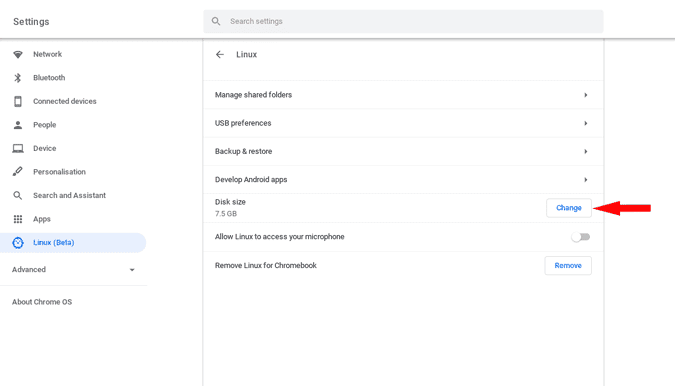Select the Connected devices phone icon
Viewport: 675px width, 386px height.
(x=18, y=101)
